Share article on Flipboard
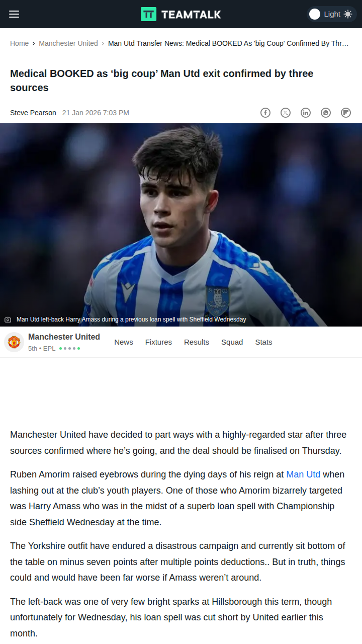362x644 pixels. [346, 113]
